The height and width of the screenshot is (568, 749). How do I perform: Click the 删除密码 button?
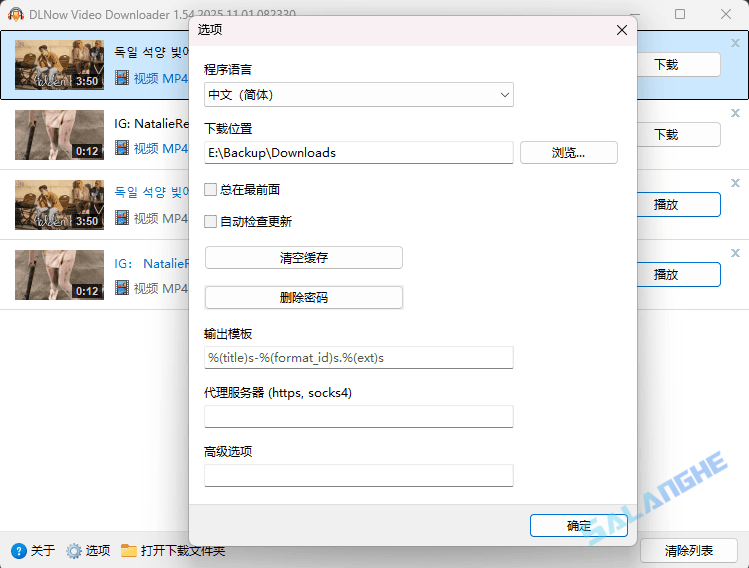coord(304,298)
